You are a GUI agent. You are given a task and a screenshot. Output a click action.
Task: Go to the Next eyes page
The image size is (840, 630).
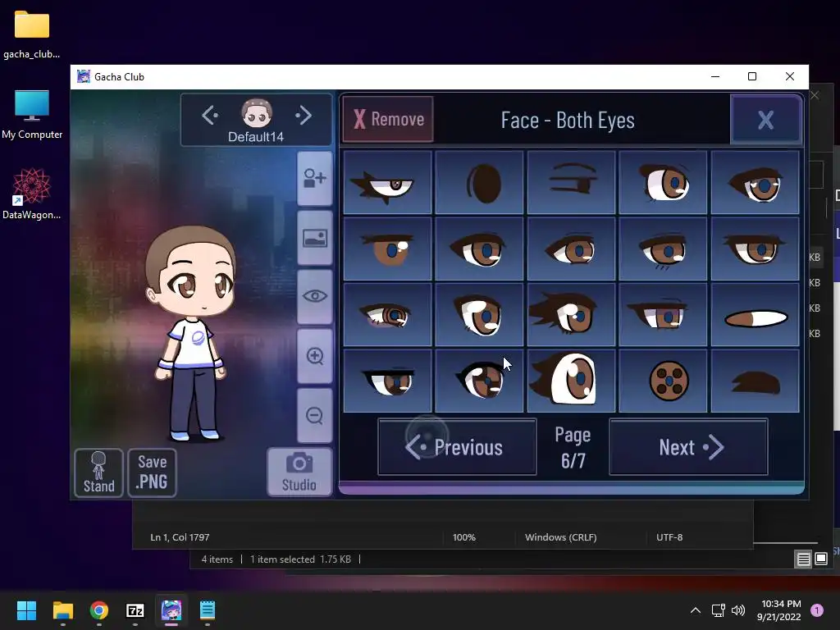[688, 447]
